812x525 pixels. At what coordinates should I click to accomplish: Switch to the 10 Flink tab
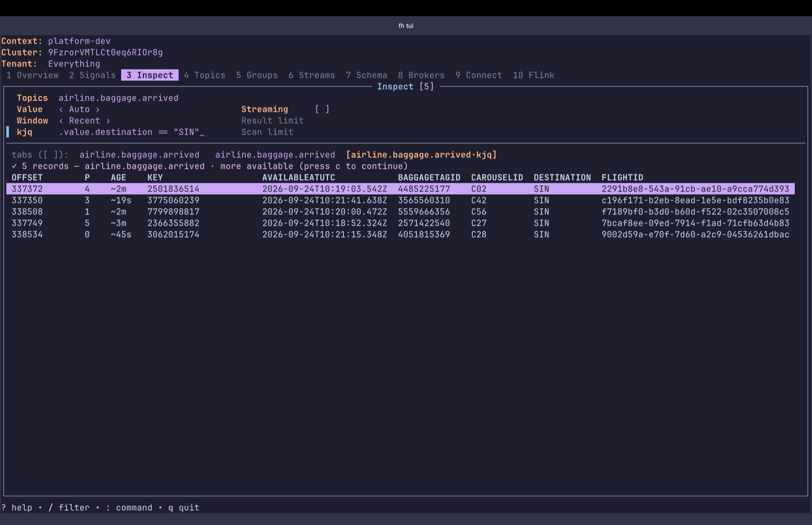(x=533, y=75)
